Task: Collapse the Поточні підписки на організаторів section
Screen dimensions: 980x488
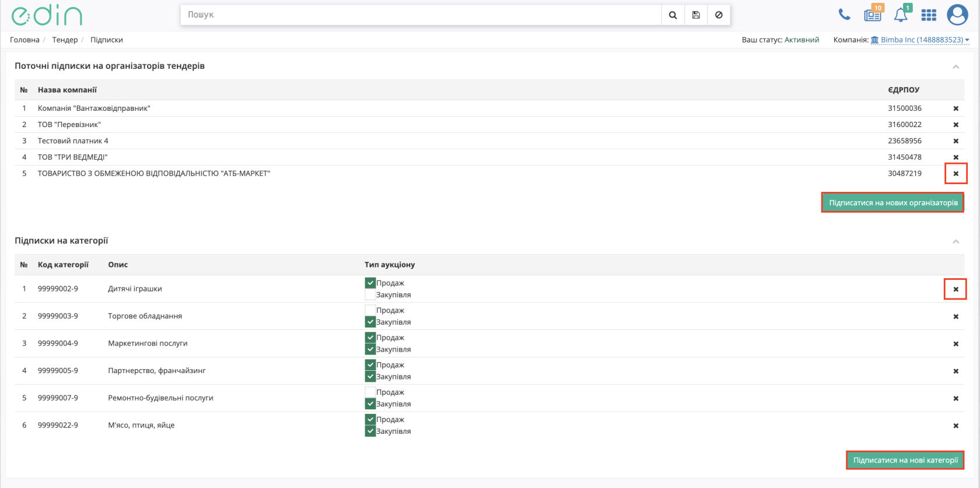Action: 956,66
